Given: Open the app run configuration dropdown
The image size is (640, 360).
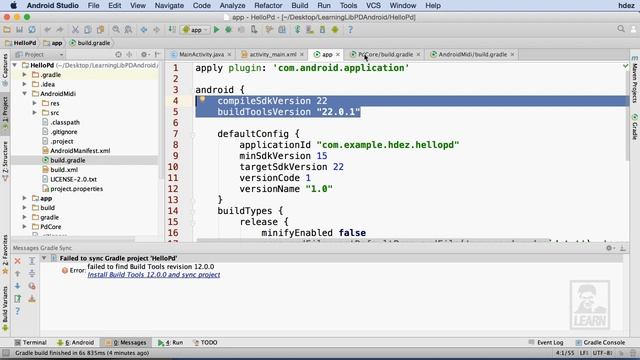Looking at the screenshot, I should tap(196, 30).
